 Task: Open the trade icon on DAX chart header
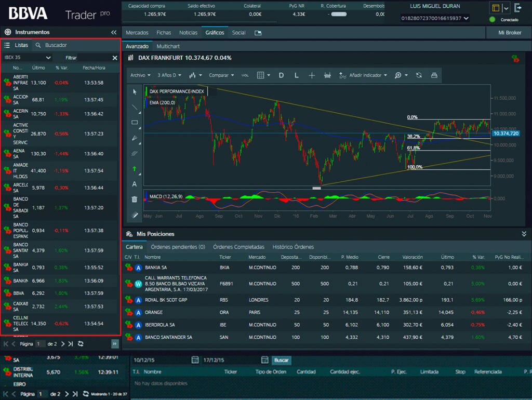point(515,59)
